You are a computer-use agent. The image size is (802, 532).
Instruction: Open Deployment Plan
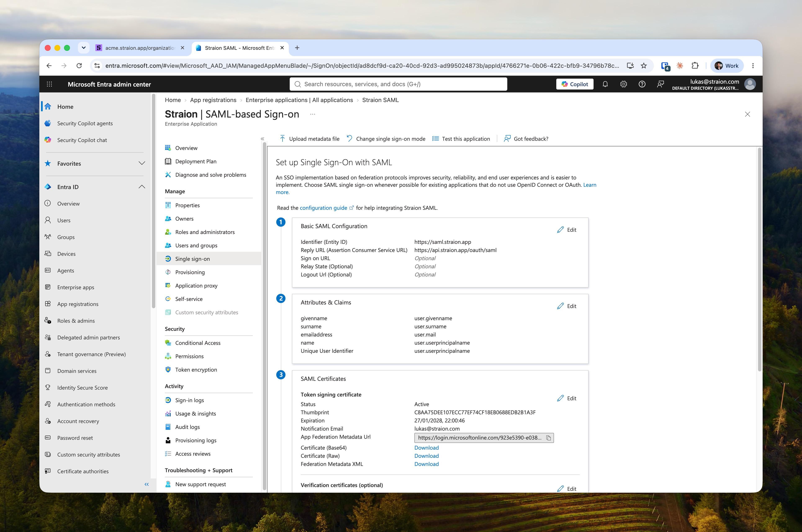click(x=196, y=161)
